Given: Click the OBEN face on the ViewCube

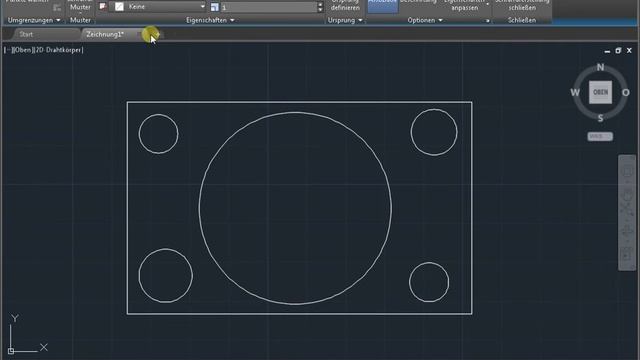Looking at the screenshot, I should pyautogui.click(x=600, y=92).
